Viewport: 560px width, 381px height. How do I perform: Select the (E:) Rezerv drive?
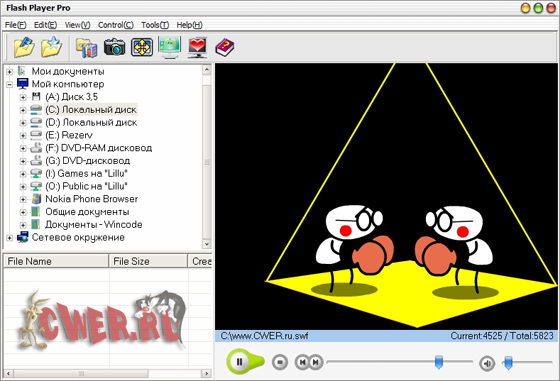pyautogui.click(x=69, y=135)
